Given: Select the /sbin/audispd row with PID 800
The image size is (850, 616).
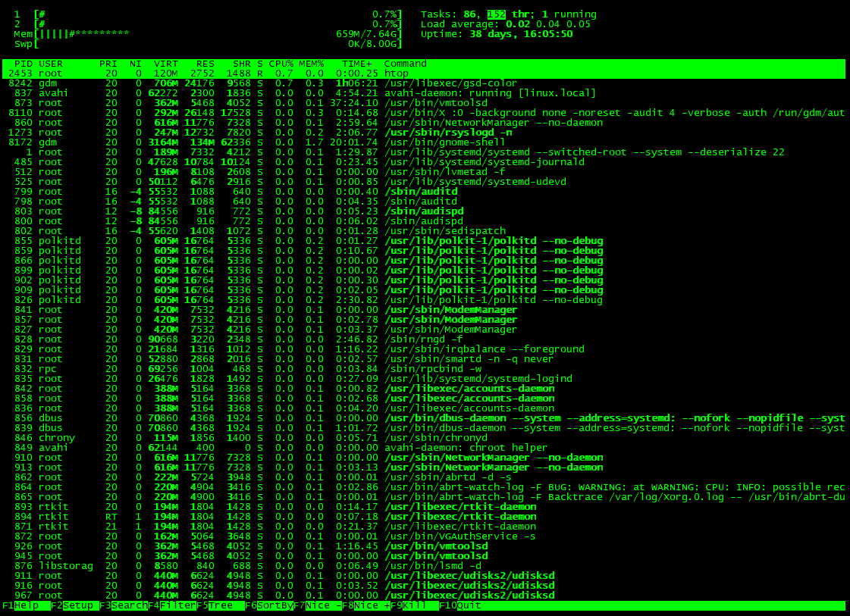Looking at the screenshot, I should [424, 221].
